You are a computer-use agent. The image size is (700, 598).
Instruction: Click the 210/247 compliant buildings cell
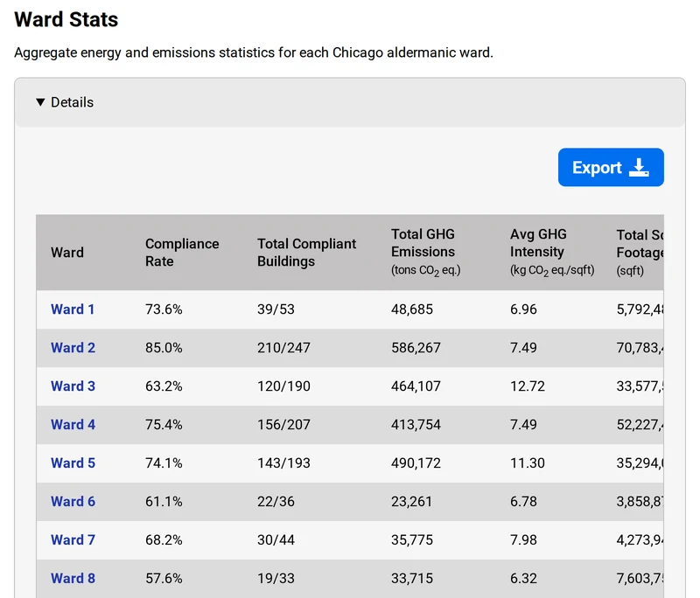pos(283,347)
